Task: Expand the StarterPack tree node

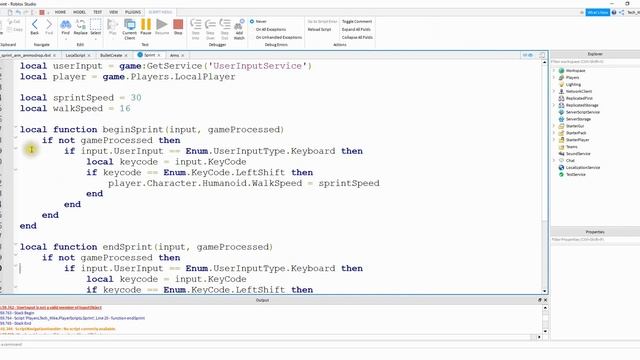Action: [554, 133]
